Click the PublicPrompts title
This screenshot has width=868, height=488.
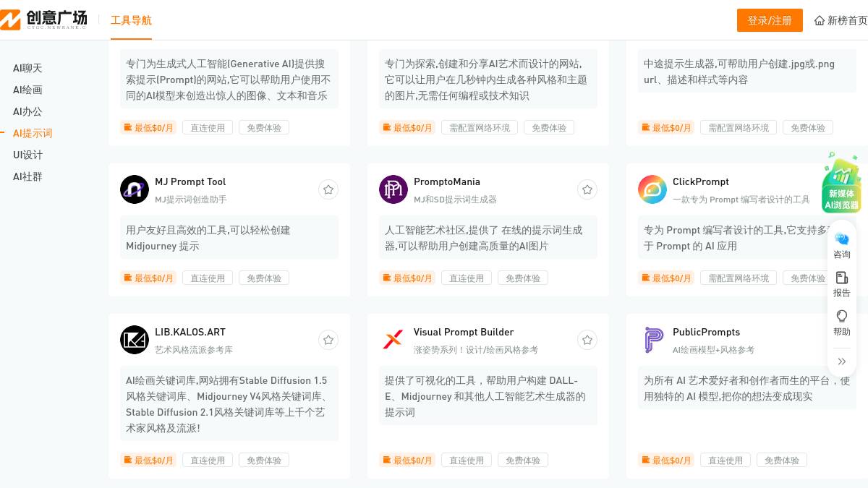click(x=706, y=332)
